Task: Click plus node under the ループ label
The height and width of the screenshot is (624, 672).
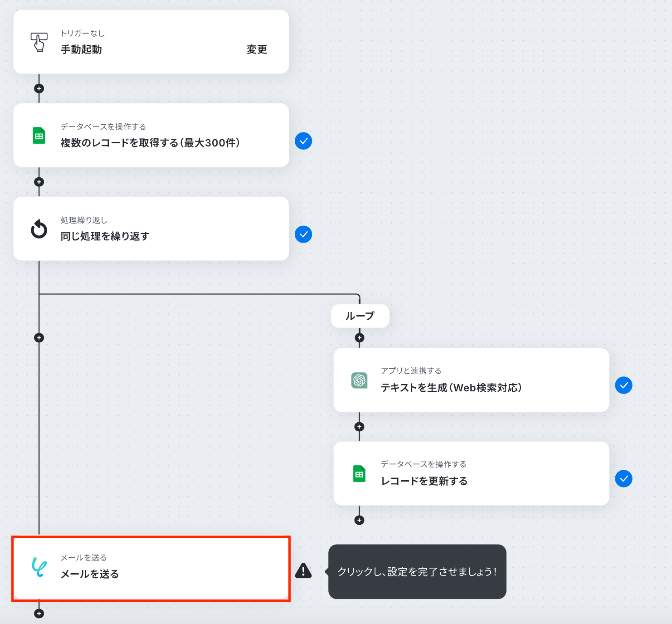Action: coord(360,337)
